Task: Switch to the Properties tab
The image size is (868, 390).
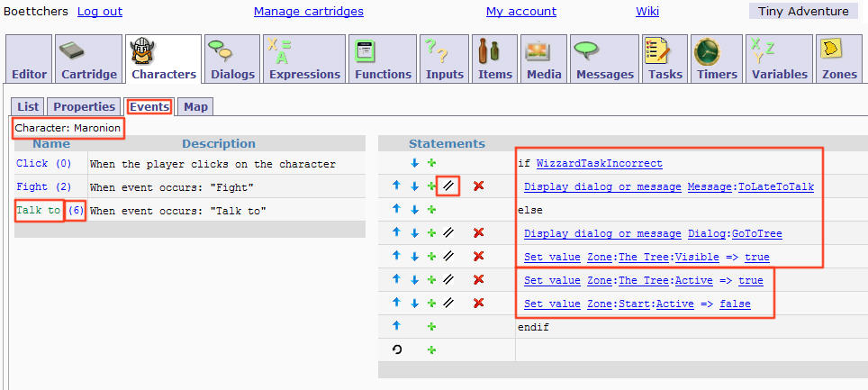Action: 84,107
